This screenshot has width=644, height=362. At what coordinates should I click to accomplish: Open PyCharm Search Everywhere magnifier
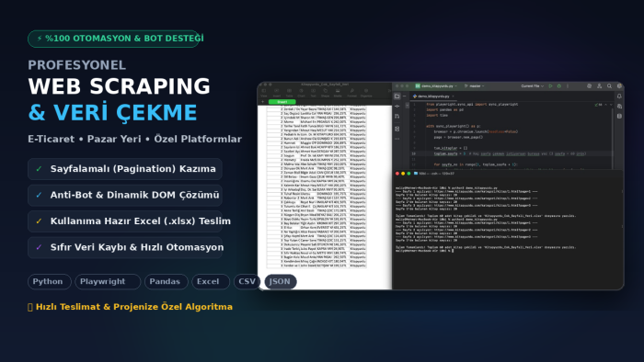click(609, 86)
